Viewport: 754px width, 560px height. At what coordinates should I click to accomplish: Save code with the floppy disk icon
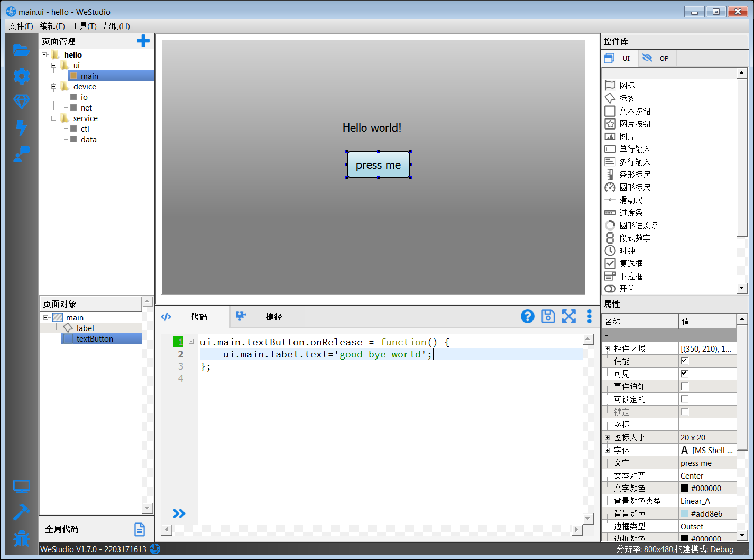pyautogui.click(x=548, y=316)
